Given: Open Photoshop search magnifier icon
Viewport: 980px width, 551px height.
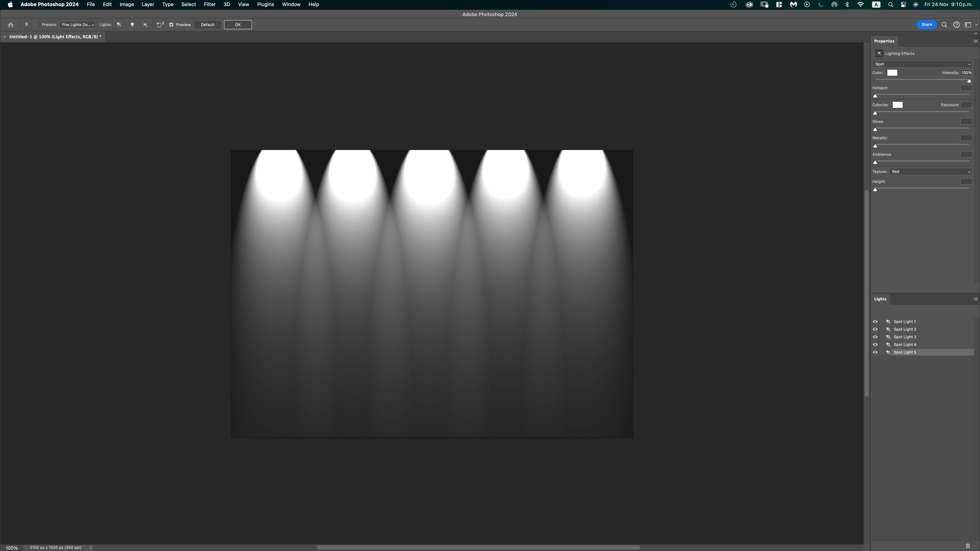Looking at the screenshot, I should (x=944, y=25).
